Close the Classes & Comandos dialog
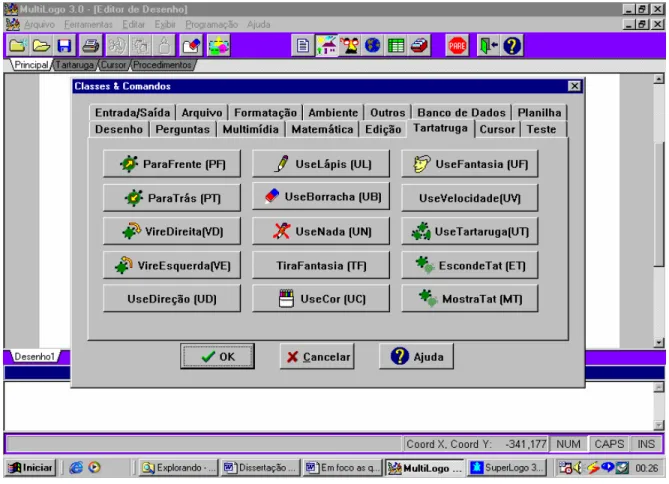Viewport: 669px width, 484px height. [574, 86]
